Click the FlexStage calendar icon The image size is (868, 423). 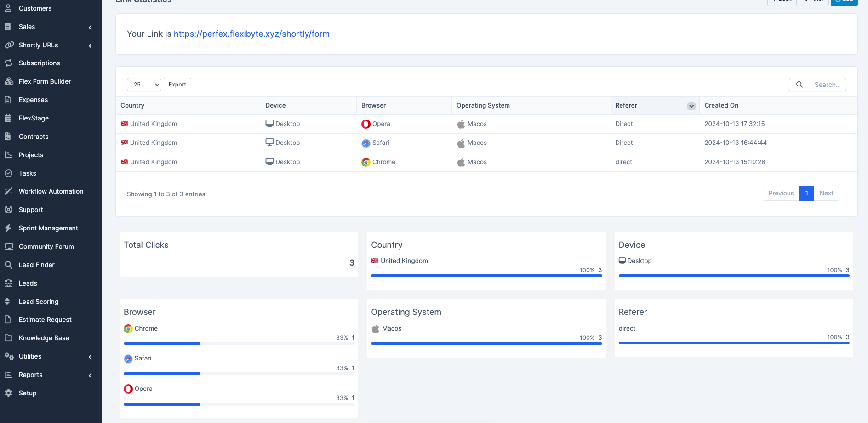(8, 118)
